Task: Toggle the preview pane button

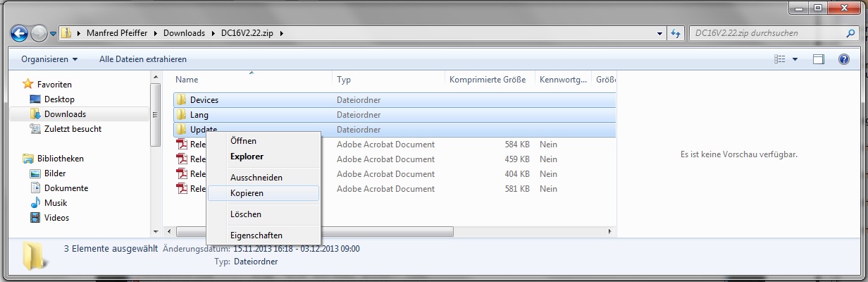Action: [819, 59]
